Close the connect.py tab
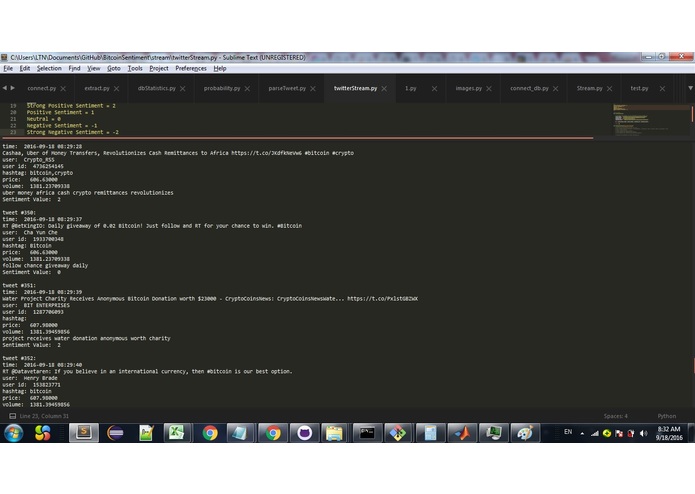 pos(63,89)
